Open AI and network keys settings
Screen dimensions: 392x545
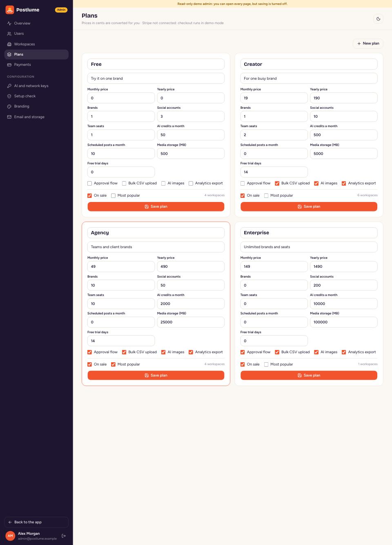coord(36,86)
